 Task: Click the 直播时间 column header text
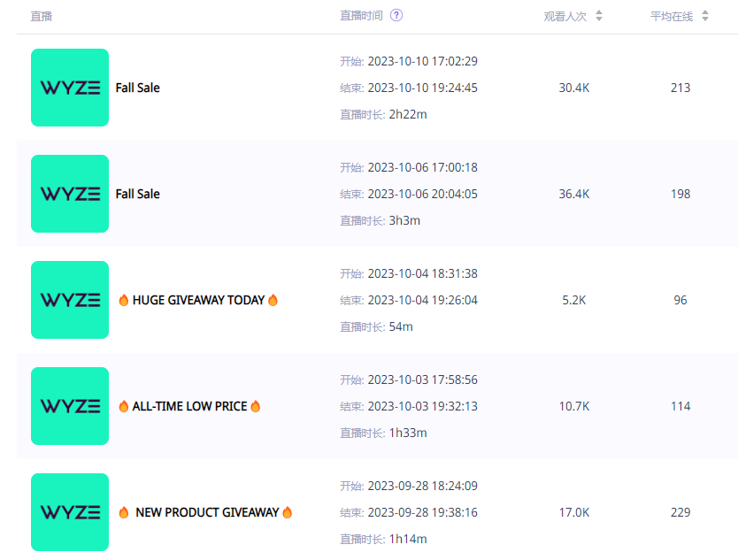[x=361, y=16]
